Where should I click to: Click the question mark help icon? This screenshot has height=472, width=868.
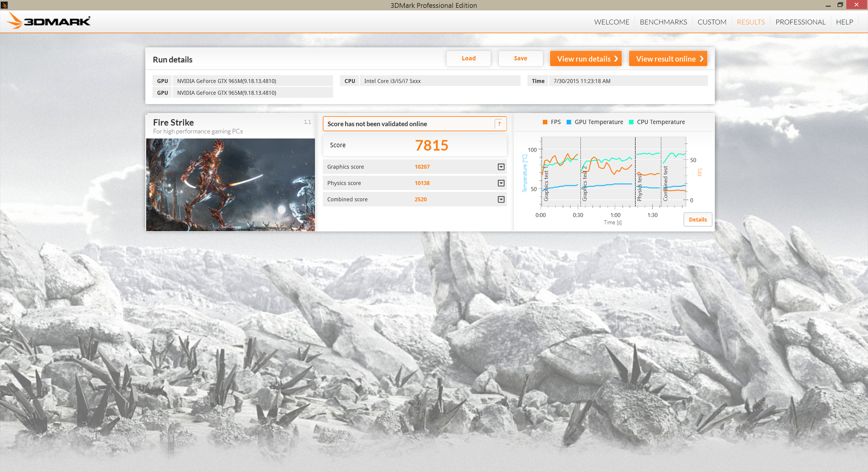(499, 124)
